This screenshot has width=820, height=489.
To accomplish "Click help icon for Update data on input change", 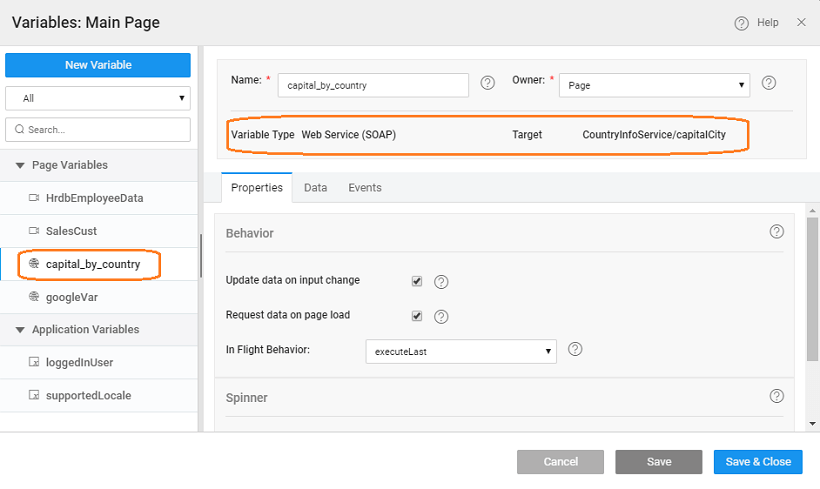I will 441,282.
